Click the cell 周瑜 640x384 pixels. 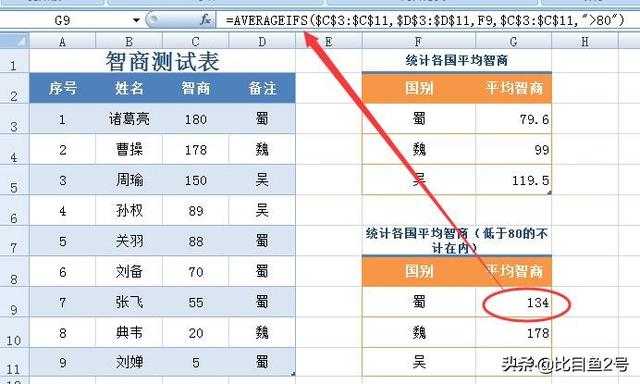click(129, 180)
